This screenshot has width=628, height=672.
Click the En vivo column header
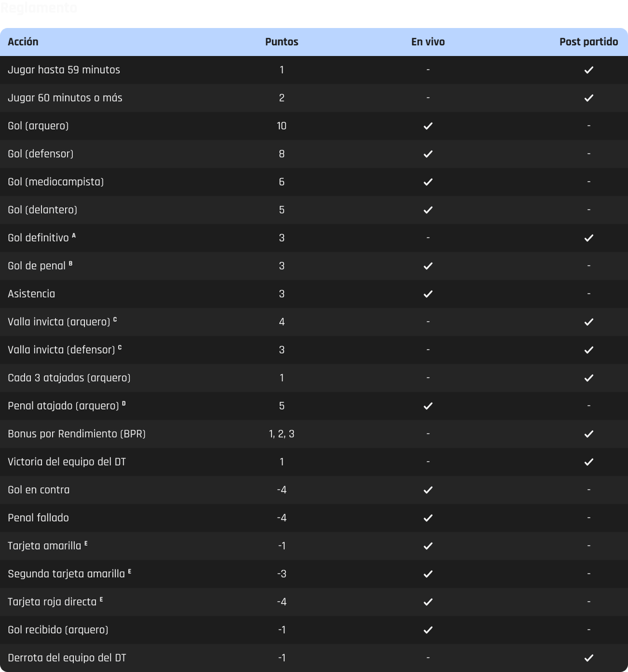coord(428,42)
